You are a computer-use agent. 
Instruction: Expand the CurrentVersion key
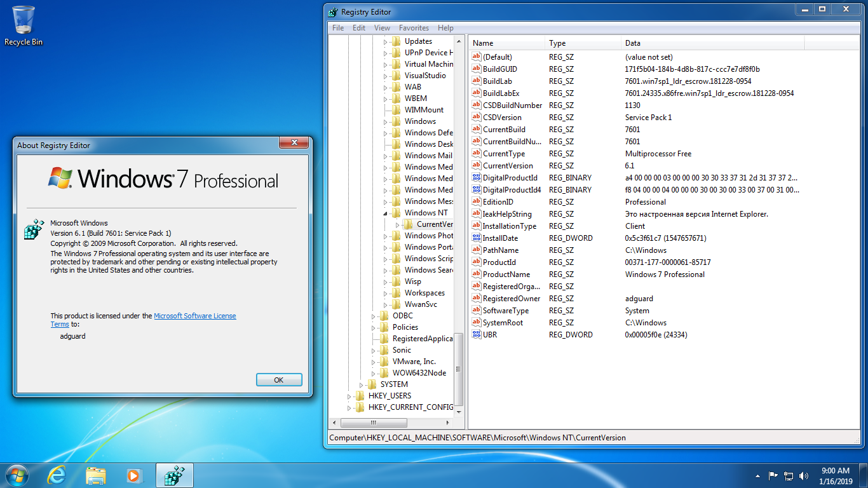click(x=398, y=224)
